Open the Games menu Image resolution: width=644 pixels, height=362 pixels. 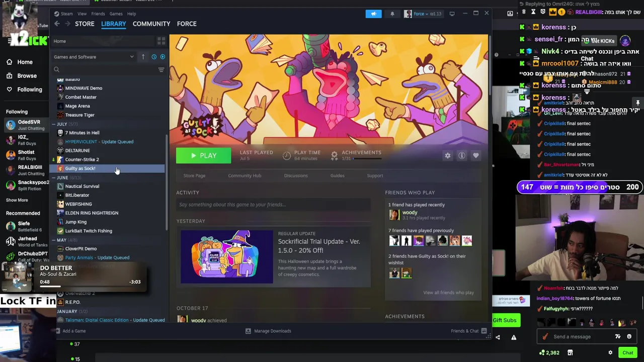pyautogui.click(x=116, y=14)
